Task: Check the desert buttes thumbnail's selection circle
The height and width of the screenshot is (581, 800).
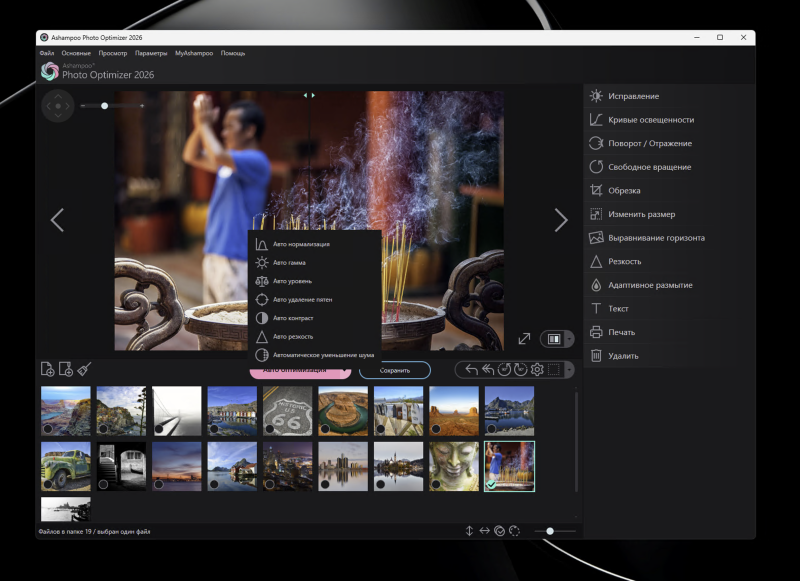Action: [436, 429]
